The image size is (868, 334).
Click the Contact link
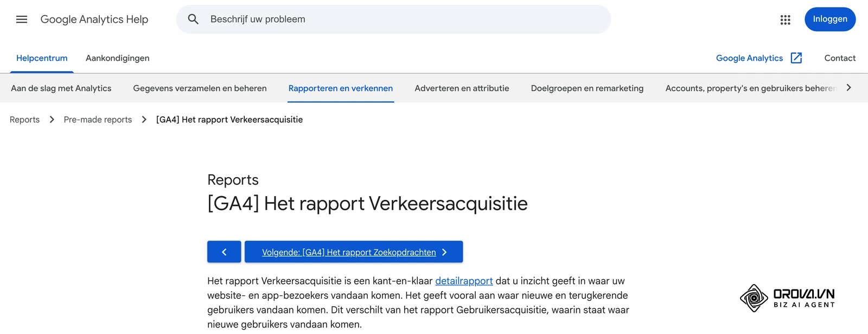coord(840,58)
